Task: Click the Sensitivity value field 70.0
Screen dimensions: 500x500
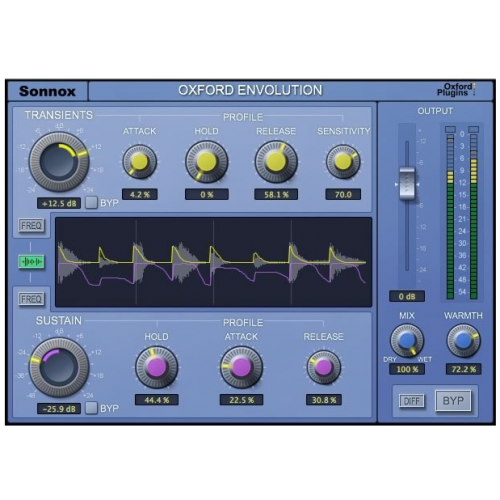Action: (343, 194)
